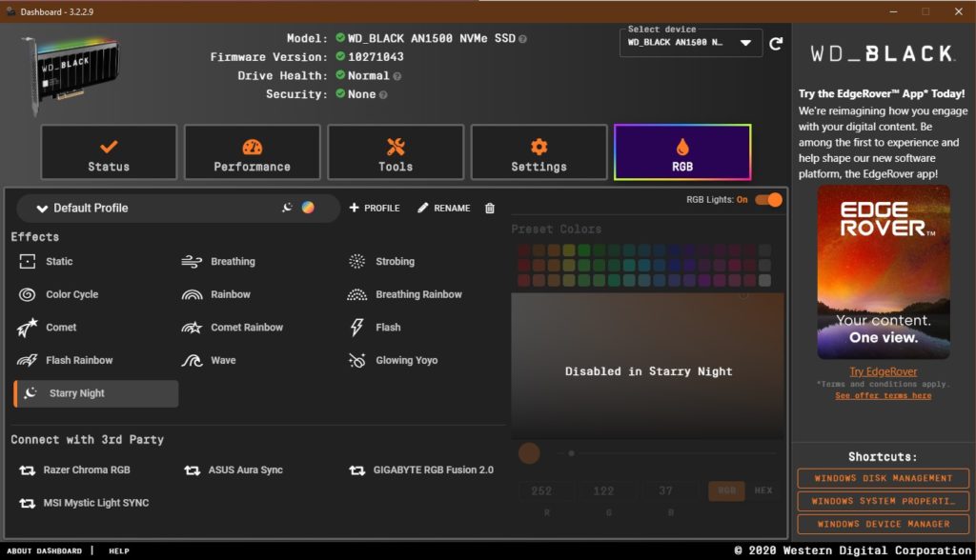The height and width of the screenshot is (560, 976).
Task: Switch color input to HEX mode
Action: coord(763,490)
